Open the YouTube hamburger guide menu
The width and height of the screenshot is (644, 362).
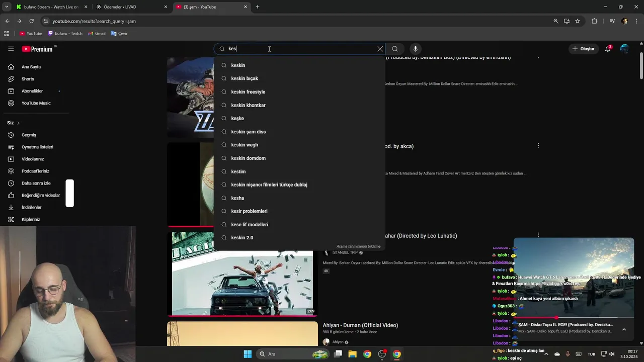(x=11, y=49)
